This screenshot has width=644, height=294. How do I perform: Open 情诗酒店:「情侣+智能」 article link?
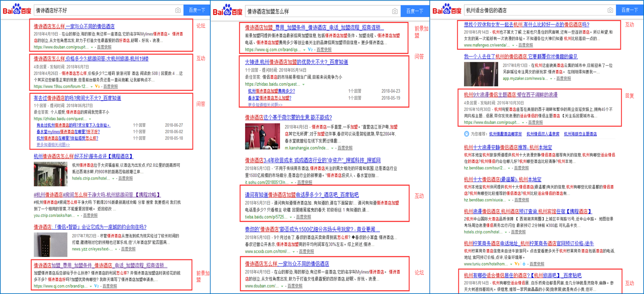pos(90,227)
